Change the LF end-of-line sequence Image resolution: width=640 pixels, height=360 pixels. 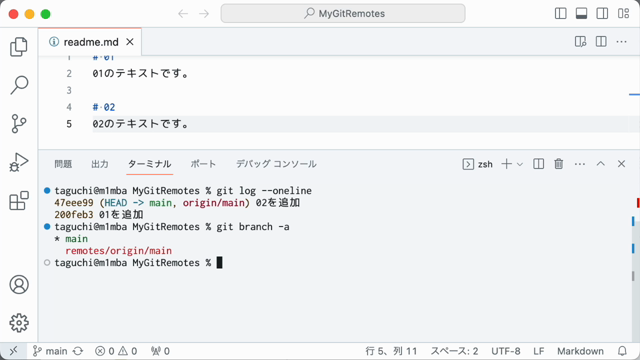539,351
